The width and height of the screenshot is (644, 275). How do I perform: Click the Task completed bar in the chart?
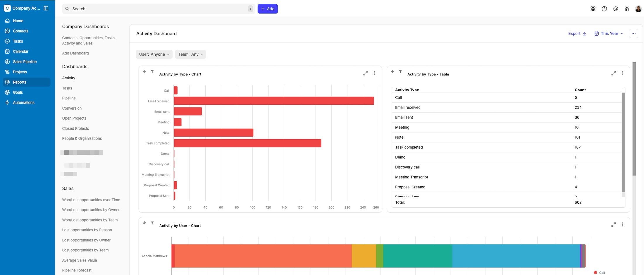(247, 143)
